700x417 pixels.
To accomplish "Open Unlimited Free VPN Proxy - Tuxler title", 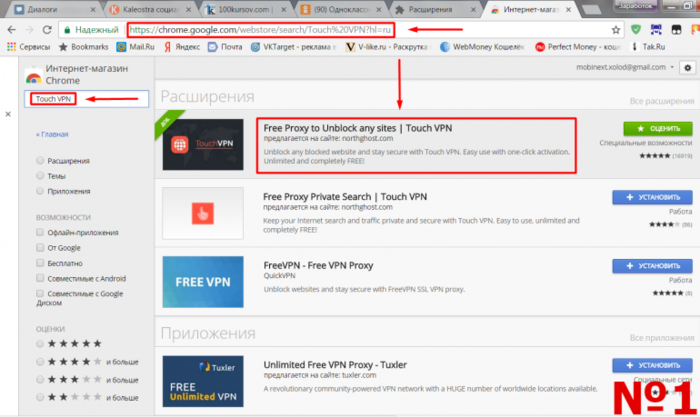I will 335,365.
